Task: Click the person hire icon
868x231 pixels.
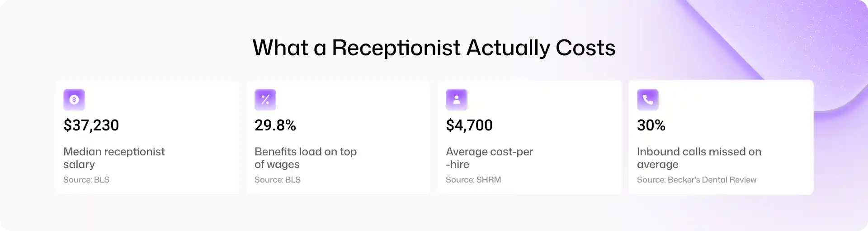Action: [x=457, y=100]
